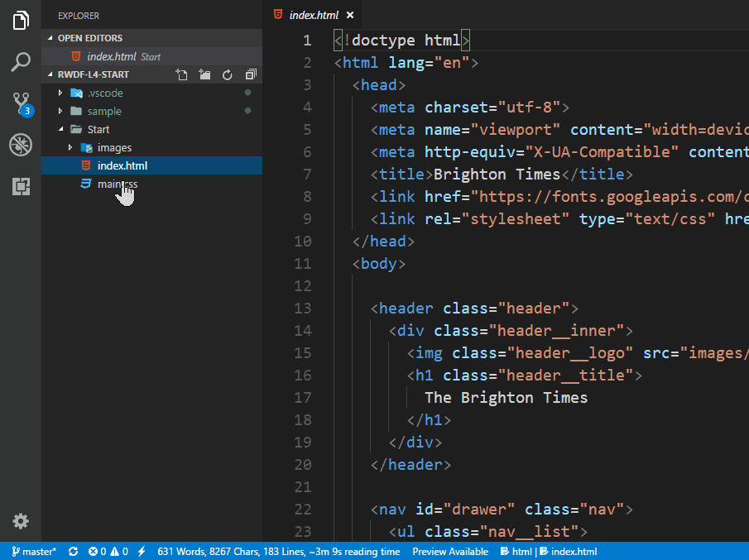This screenshot has width=749, height=560.
Task: Click line number 22 in gutter
Action: tap(302, 510)
